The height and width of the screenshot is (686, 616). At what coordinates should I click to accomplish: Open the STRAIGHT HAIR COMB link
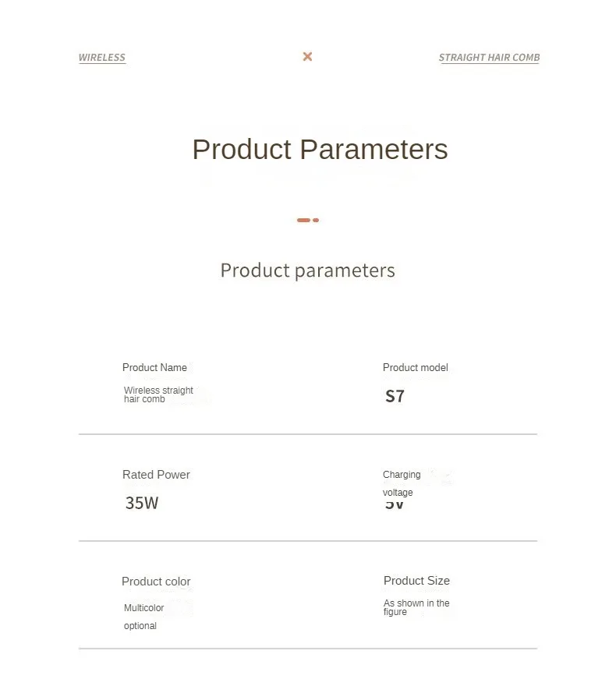point(489,58)
